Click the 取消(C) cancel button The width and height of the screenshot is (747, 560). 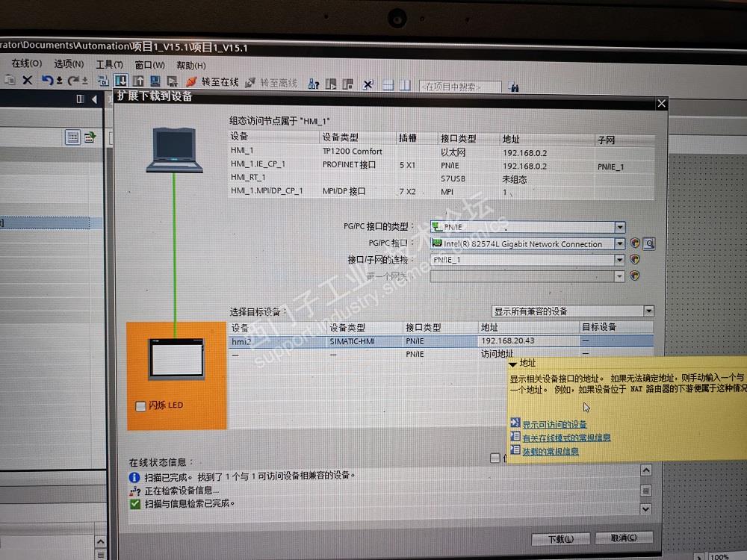click(x=624, y=538)
